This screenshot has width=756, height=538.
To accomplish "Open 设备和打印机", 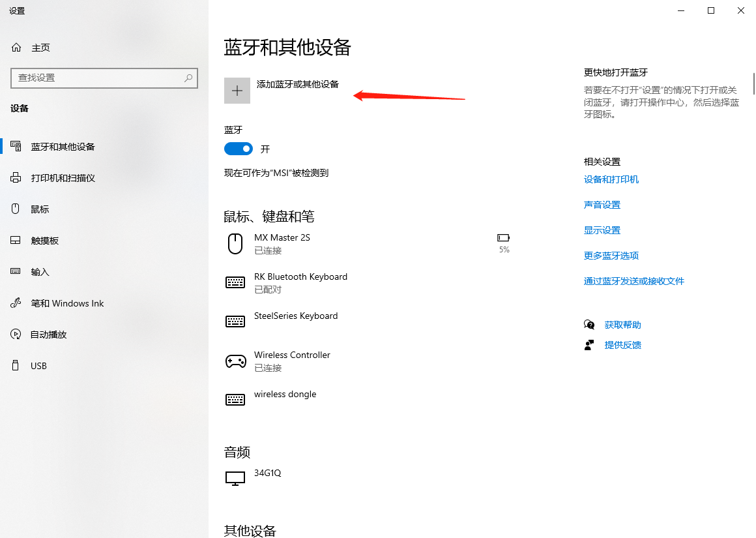I will coord(611,179).
